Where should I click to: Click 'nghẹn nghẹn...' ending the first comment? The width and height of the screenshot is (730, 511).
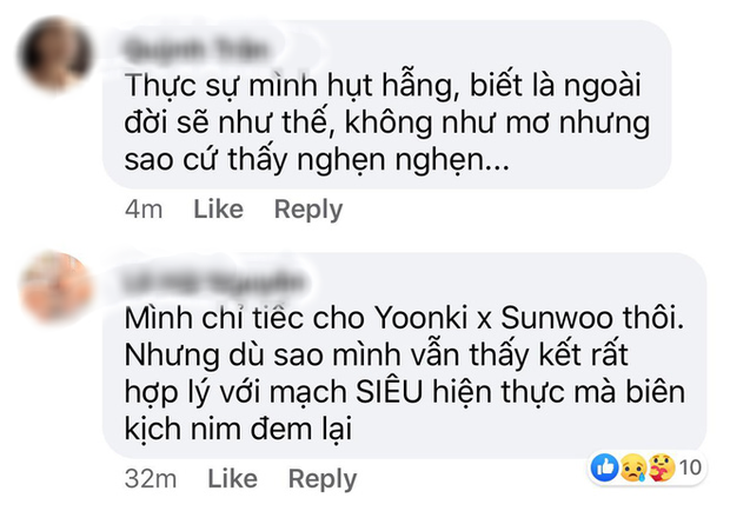tap(403, 161)
